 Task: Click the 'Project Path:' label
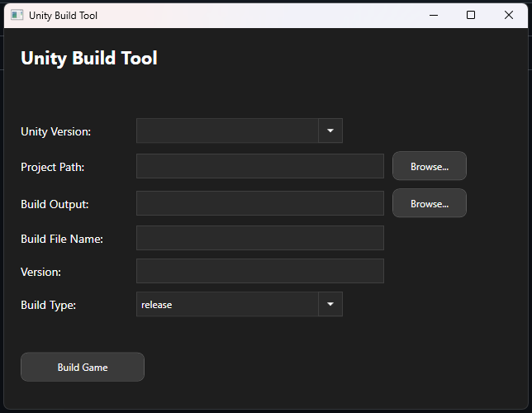[53, 168]
